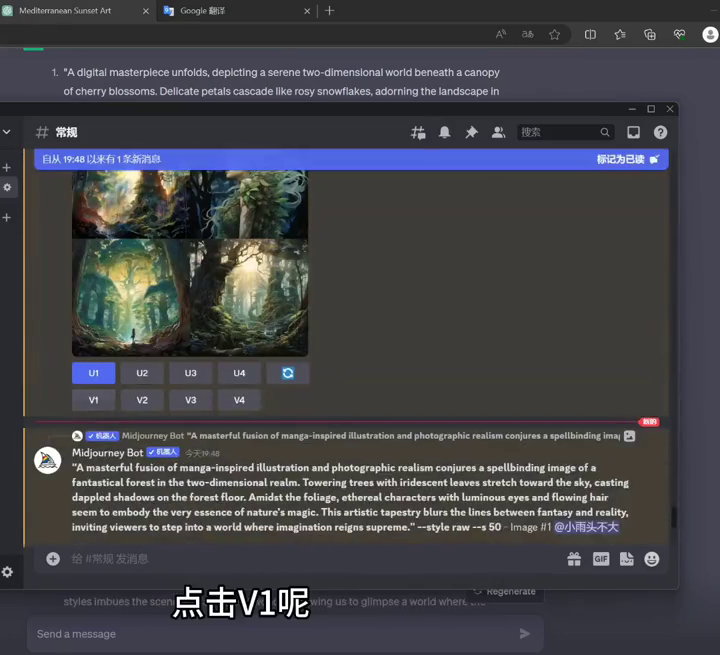Image resolution: width=720 pixels, height=655 pixels.
Task: Toggle the Discord member list icon
Action: (498, 133)
